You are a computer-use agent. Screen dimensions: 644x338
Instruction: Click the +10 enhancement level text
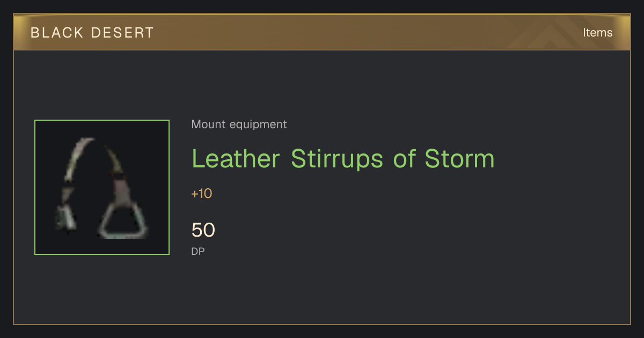202,194
